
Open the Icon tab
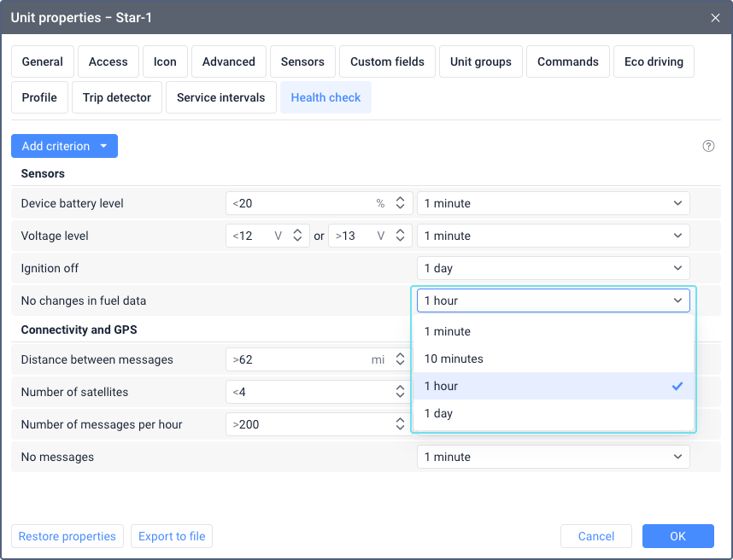tap(165, 61)
